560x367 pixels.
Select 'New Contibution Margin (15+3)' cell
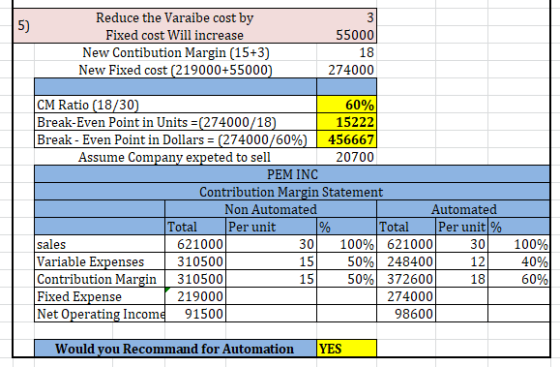175,52
